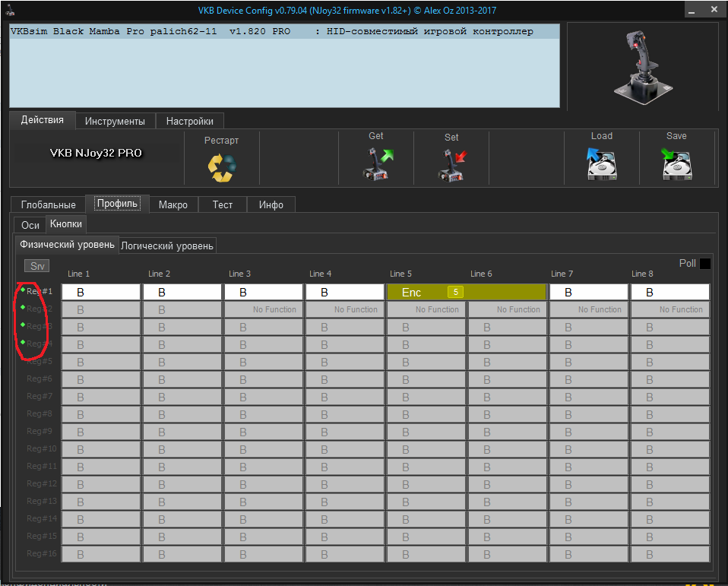Switch to the Глобальные tab

(49, 204)
